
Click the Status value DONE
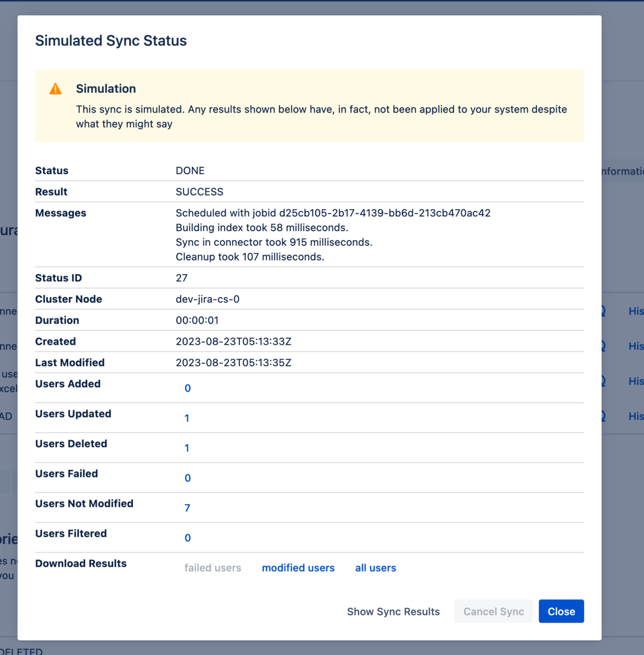(190, 171)
